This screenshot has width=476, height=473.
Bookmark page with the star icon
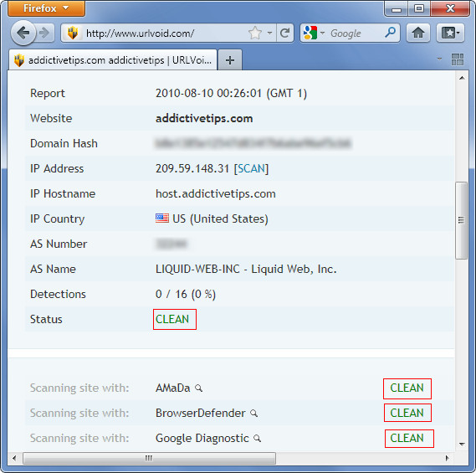tap(254, 33)
